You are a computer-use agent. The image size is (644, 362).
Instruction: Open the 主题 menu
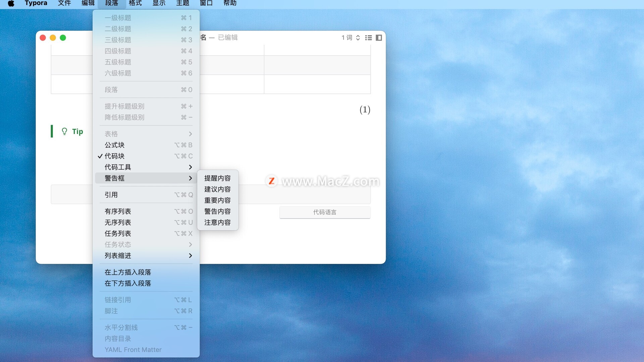183,3
